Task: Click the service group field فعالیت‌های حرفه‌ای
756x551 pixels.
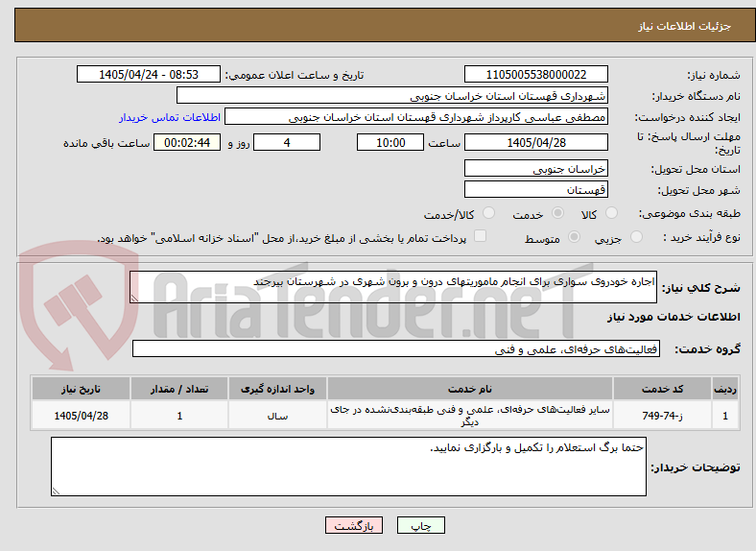Action: (x=396, y=348)
